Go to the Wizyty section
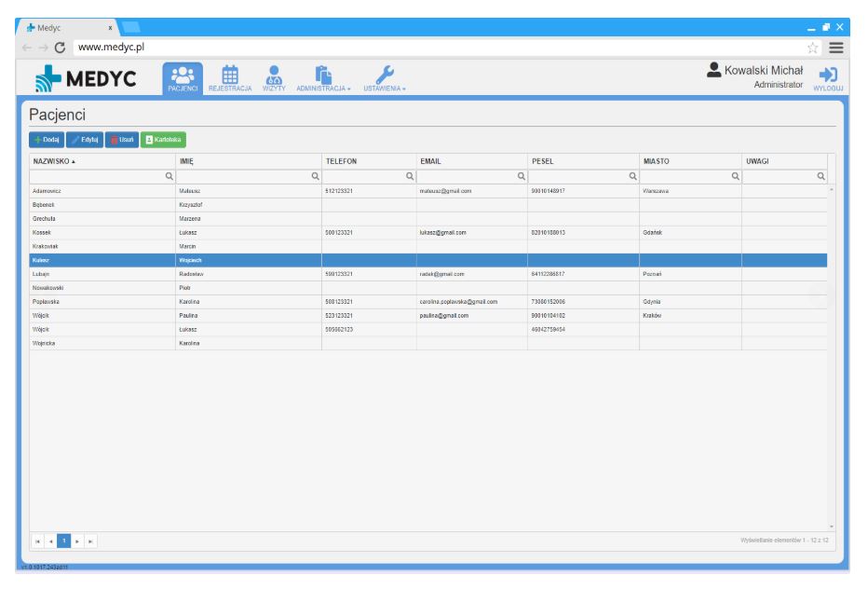Image resolution: width=868 pixels, height=589 pixels. click(274, 78)
